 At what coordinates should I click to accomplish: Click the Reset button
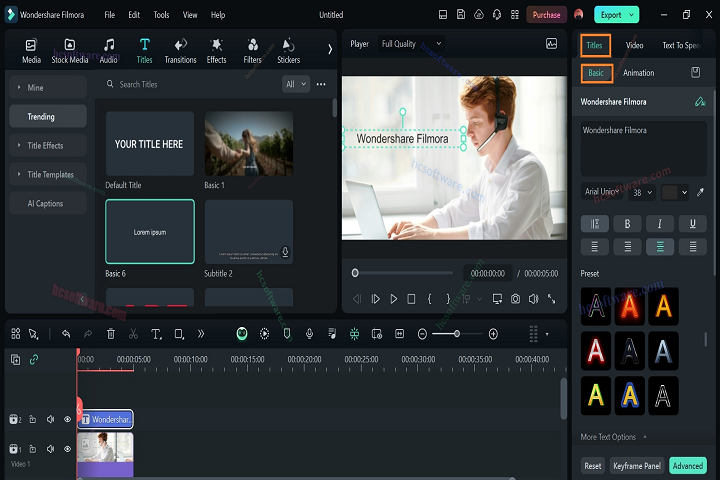pos(592,466)
